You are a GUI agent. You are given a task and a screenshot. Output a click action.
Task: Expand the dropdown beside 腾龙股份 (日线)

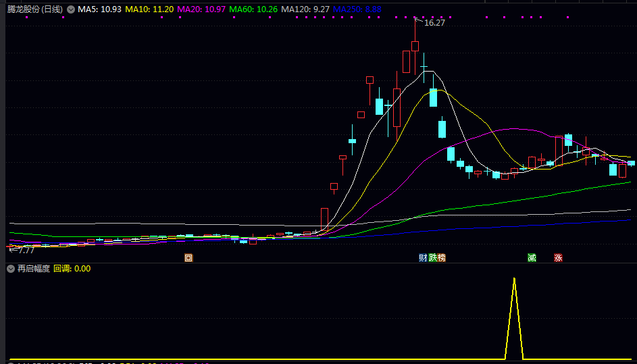tap(71, 9)
